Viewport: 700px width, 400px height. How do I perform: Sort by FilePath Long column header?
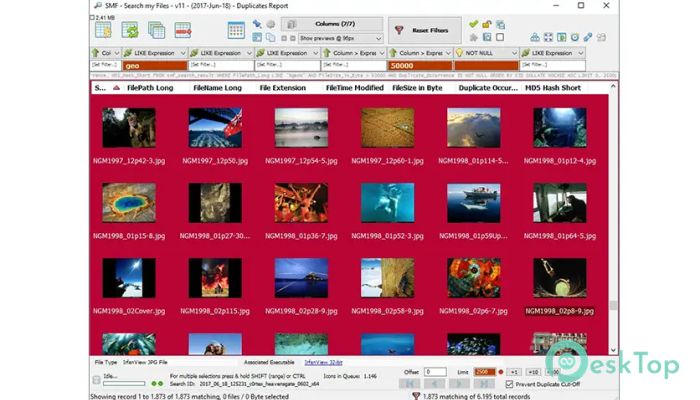[x=150, y=88]
